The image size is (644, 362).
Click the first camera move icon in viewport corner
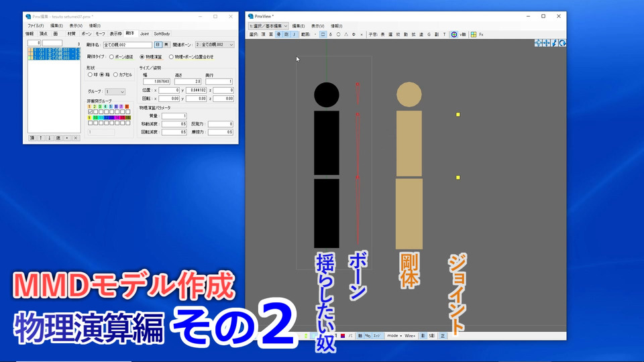click(539, 43)
